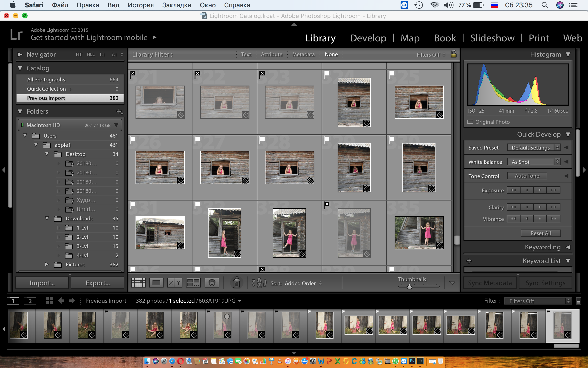
Task: Open the Sort order dropdown
Action: coord(303,283)
